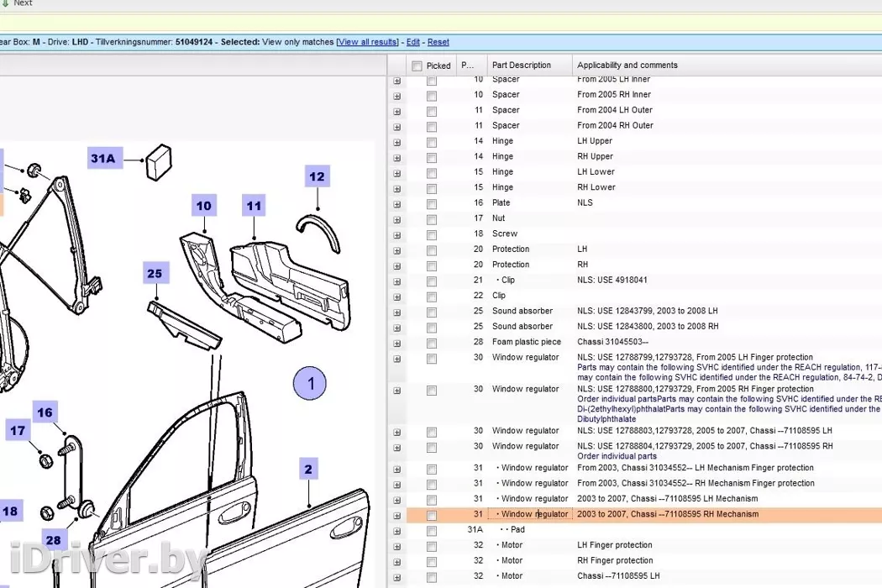This screenshot has height=588, width=882.
Task: Click diagram callout label 28
Action: (54, 540)
